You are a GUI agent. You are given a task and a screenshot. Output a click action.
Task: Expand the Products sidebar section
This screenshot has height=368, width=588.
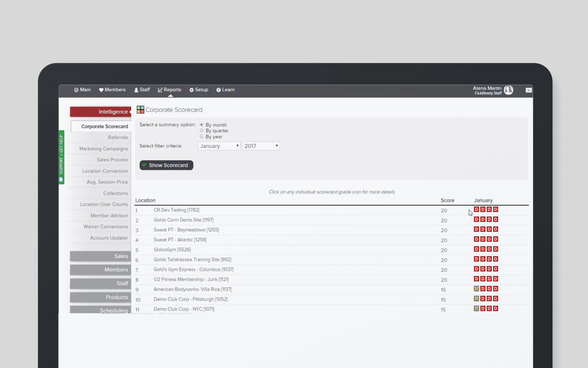click(x=101, y=297)
